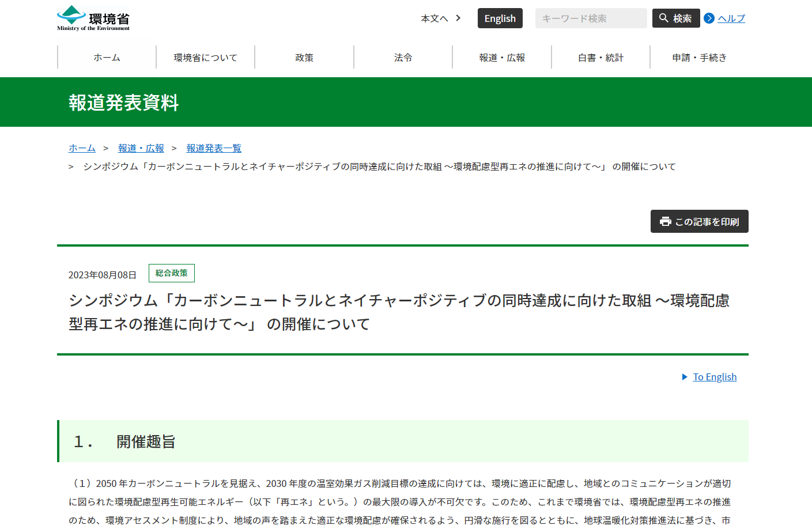Go to ホーム in the breadcrumb
Screen dimensions: 812x529
coord(82,148)
